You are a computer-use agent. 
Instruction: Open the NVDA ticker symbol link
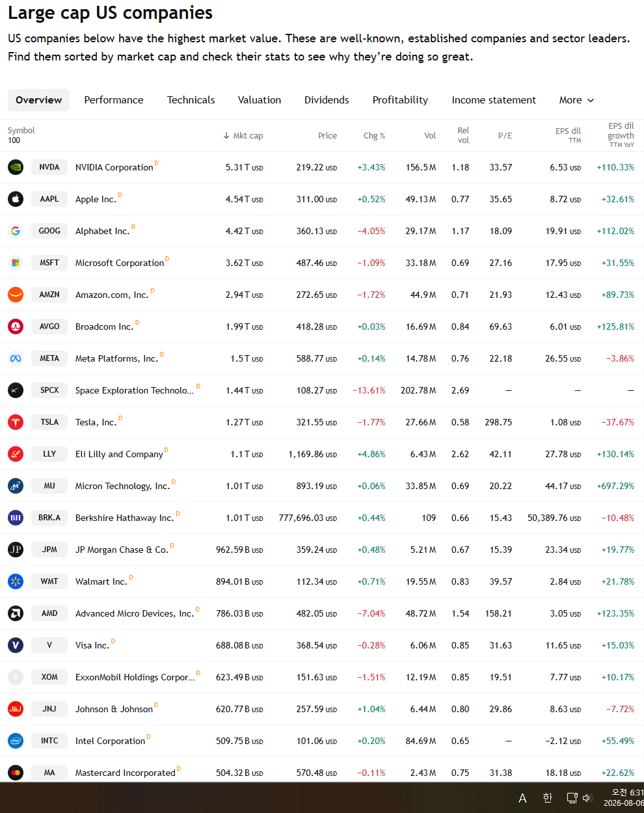[49, 167]
